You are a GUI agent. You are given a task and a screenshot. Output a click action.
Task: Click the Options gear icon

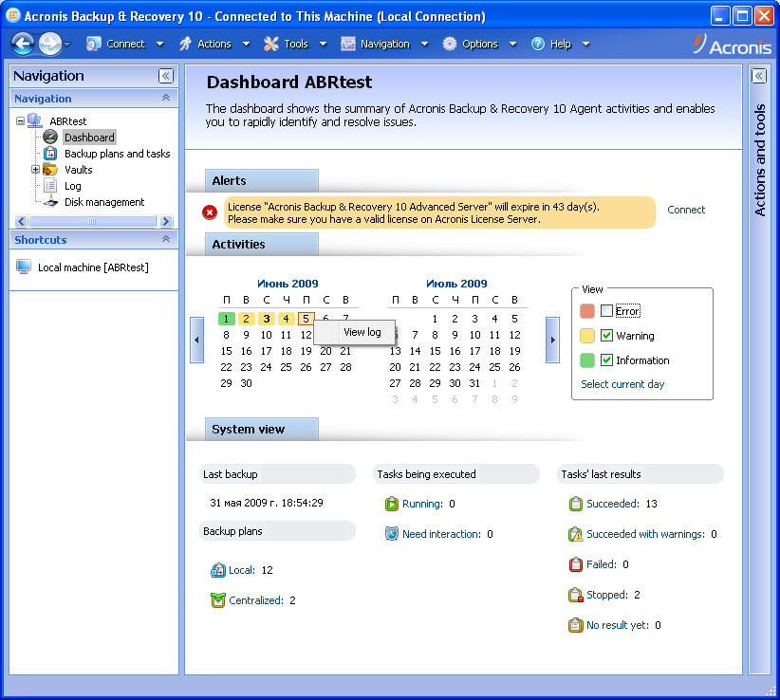click(x=450, y=44)
